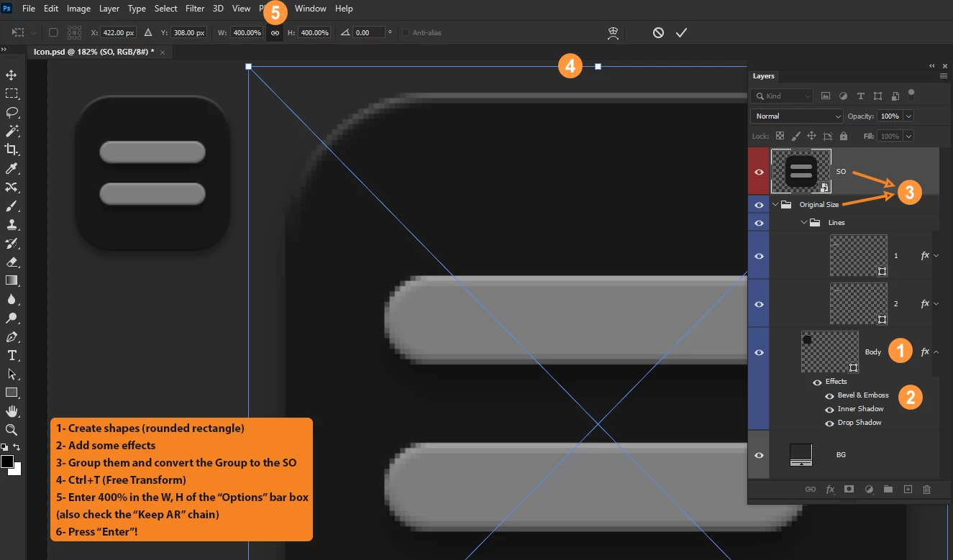Delete layer with the trash icon
953x560 pixels.
tap(926, 489)
